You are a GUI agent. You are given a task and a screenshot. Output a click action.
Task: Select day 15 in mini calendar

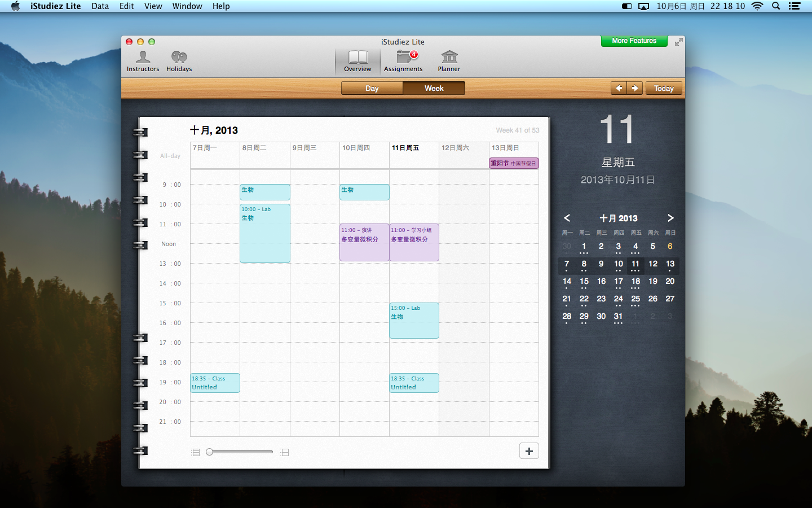coord(584,282)
